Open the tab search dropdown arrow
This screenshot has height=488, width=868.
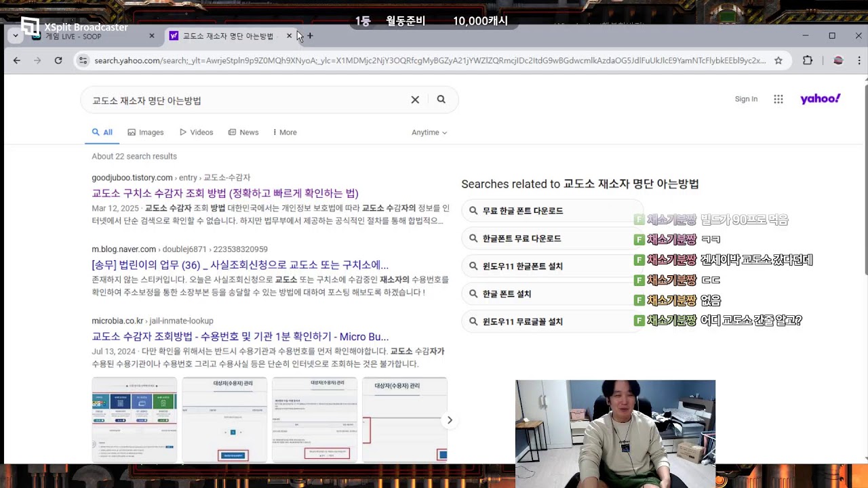coord(15,36)
